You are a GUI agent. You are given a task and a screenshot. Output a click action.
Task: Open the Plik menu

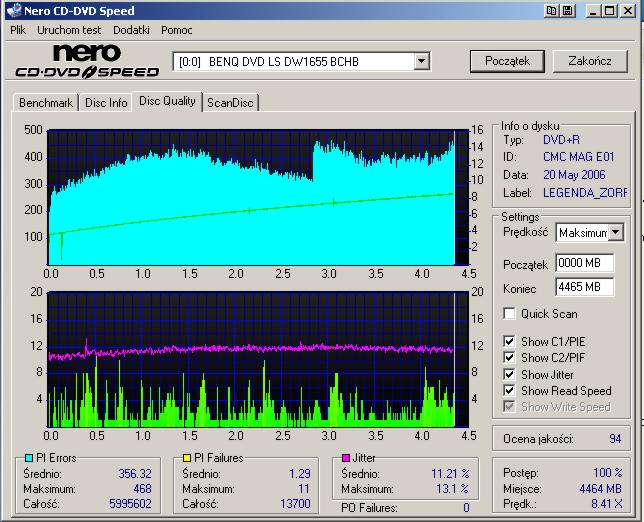point(18,30)
